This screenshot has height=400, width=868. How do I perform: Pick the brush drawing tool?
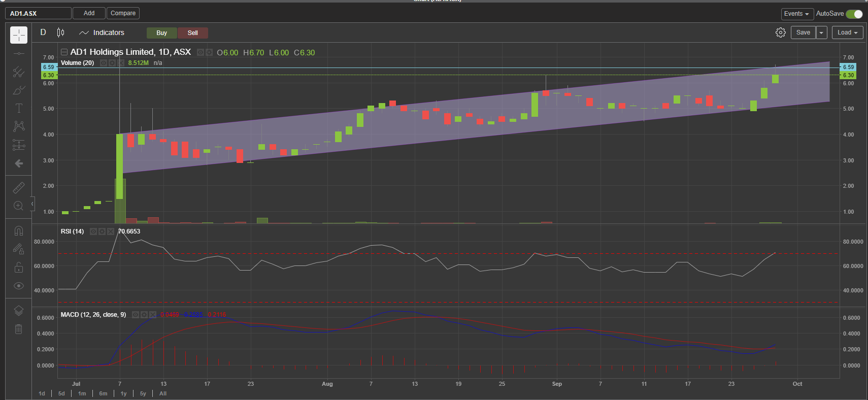click(x=19, y=90)
